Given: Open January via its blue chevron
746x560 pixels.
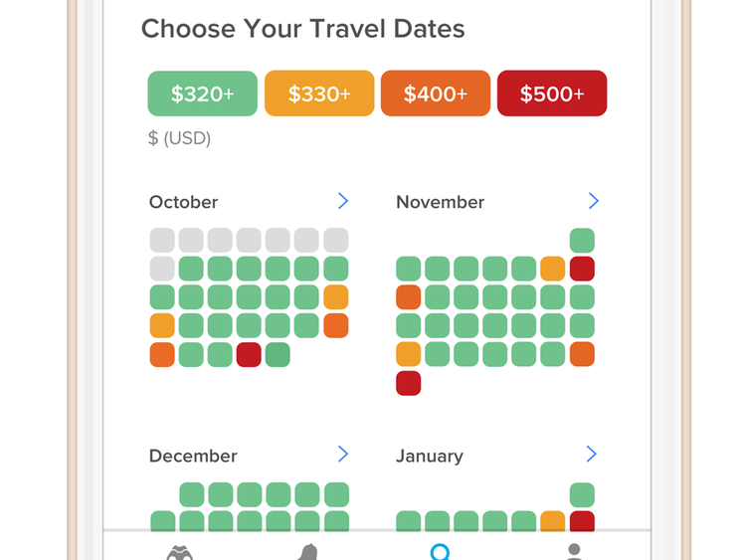Looking at the screenshot, I should point(592,454).
